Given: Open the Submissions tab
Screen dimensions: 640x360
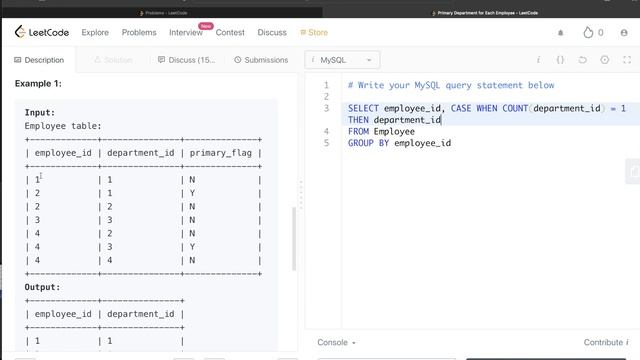Looking at the screenshot, I should point(261,60).
